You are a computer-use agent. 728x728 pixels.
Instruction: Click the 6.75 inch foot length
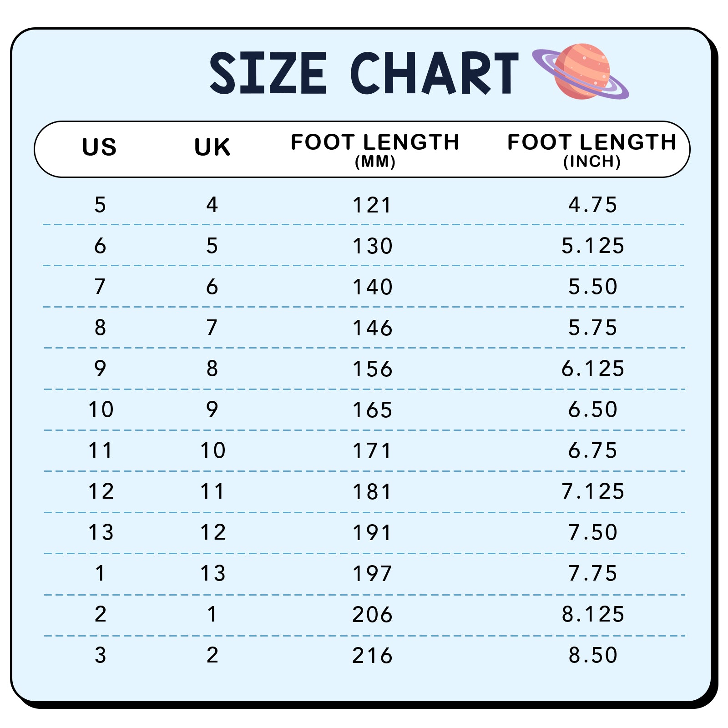pyautogui.click(x=593, y=450)
